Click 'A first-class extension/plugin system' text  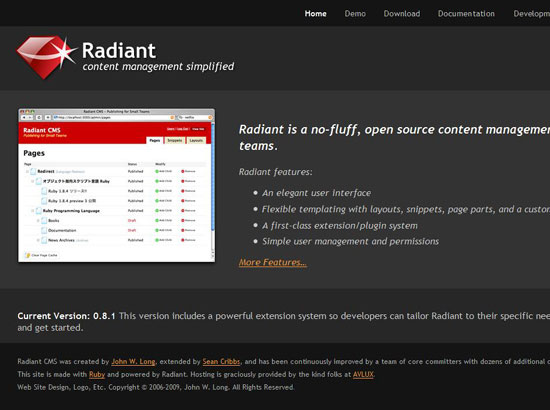click(x=340, y=226)
